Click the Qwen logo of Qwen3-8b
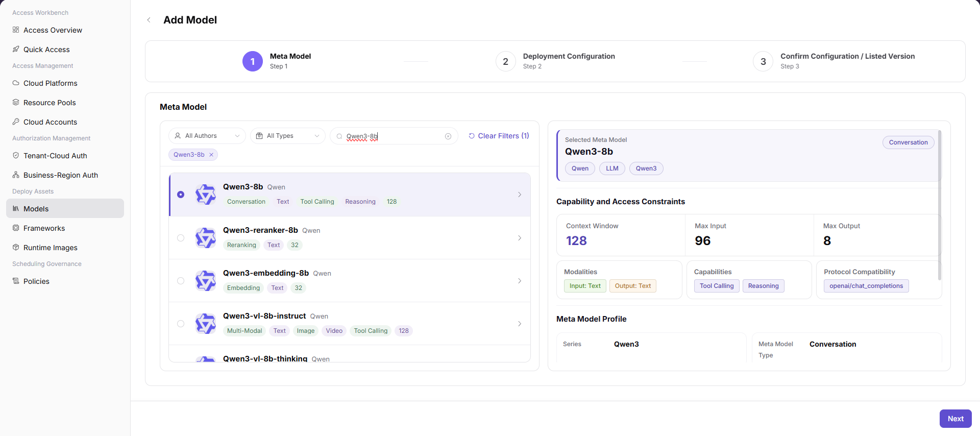The width and height of the screenshot is (980, 436). 206,195
